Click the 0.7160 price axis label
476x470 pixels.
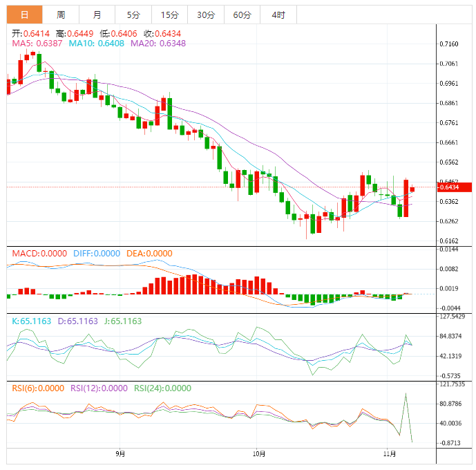click(448, 44)
